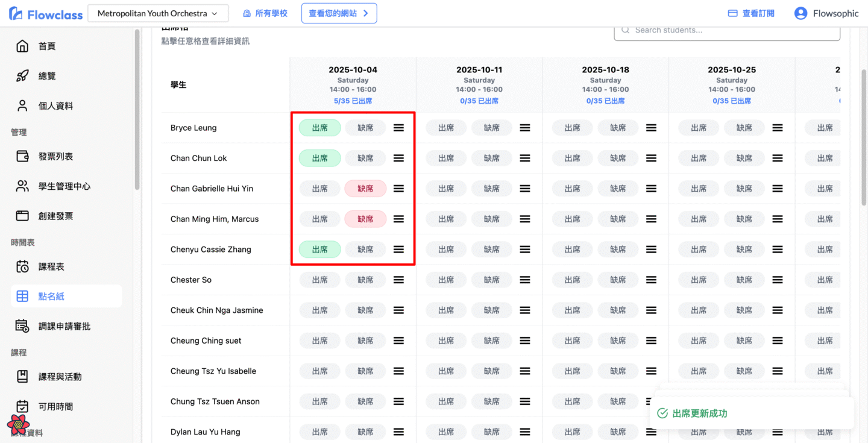Click the rocket icon for 總覽
The height and width of the screenshot is (443, 868).
[22, 76]
